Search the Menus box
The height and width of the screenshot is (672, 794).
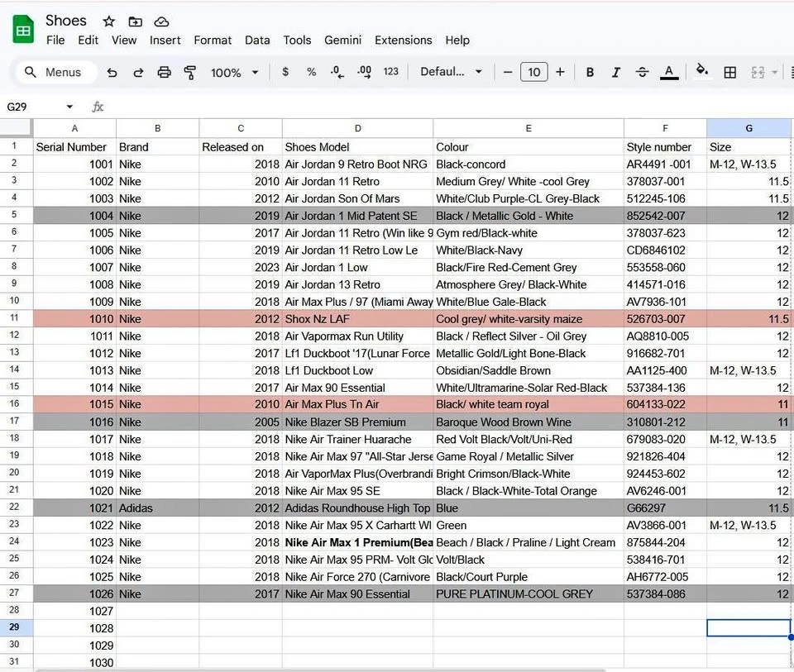[55, 73]
